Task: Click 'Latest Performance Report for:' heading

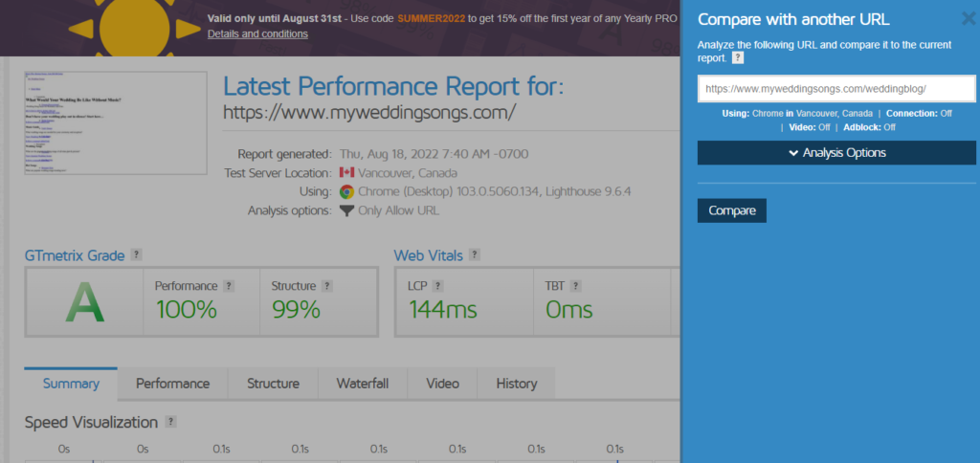Action: [x=393, y=86]
